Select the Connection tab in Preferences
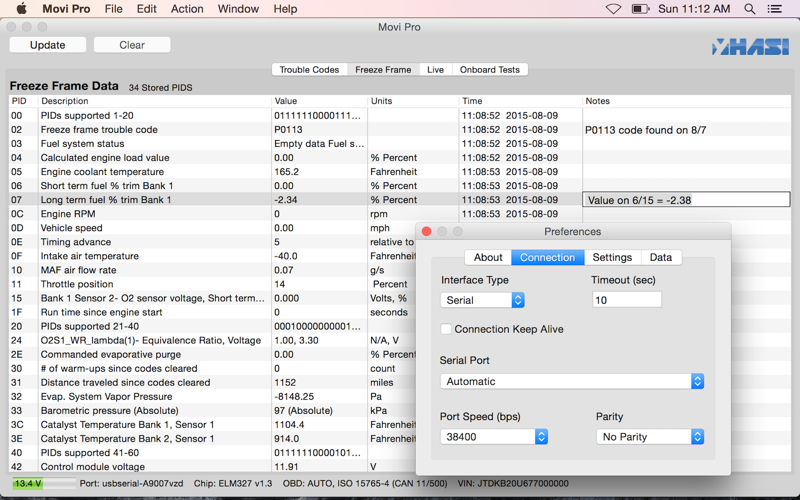The image size is (800, 500). pos(547,257)
